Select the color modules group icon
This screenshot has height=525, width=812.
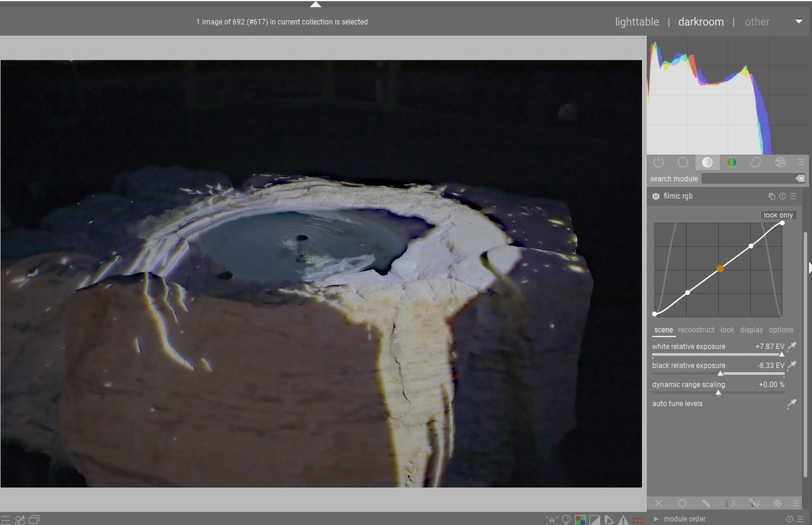731,162
